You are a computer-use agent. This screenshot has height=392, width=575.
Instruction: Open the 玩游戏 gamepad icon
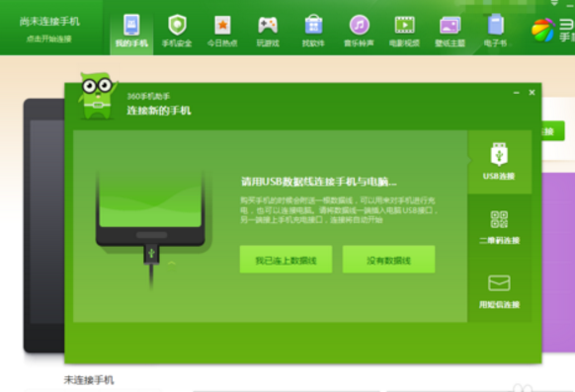tap(268, 26)
